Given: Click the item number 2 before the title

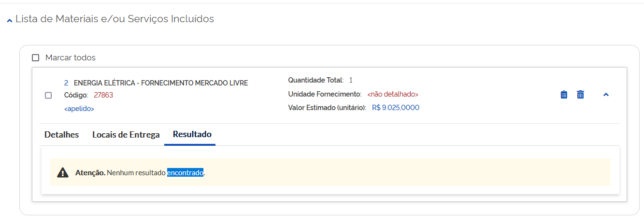Looking at the screenshot, I should click(x=66, y=83).
